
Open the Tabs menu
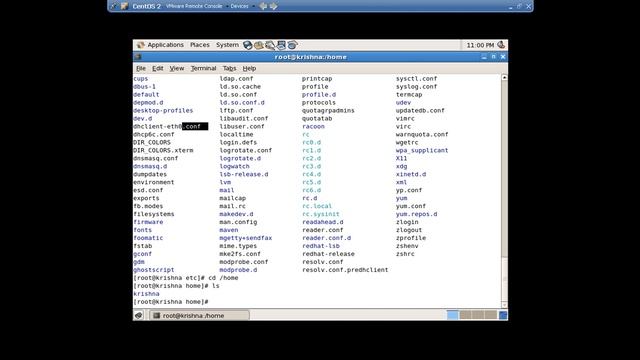(x=229, y=68)
